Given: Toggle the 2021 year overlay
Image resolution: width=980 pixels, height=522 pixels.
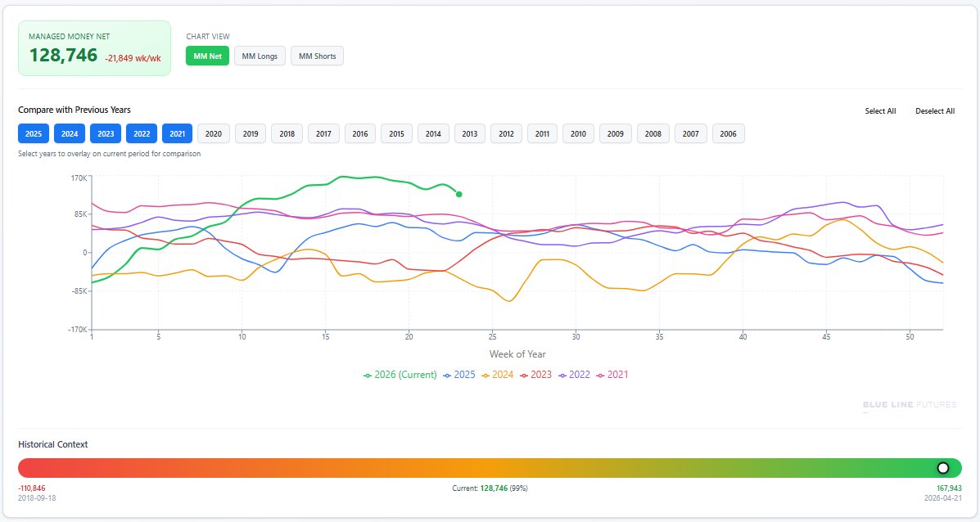Looking at the screenshot, I should point(178,133).
